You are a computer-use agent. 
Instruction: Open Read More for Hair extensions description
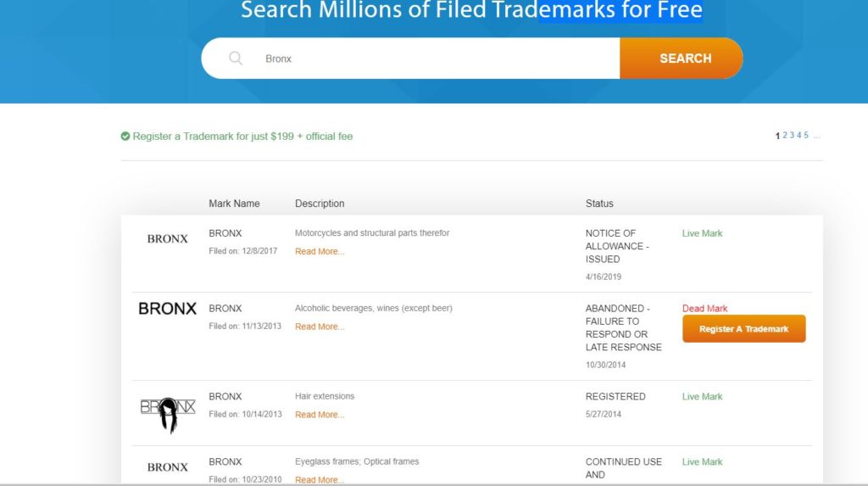(320, 415)
